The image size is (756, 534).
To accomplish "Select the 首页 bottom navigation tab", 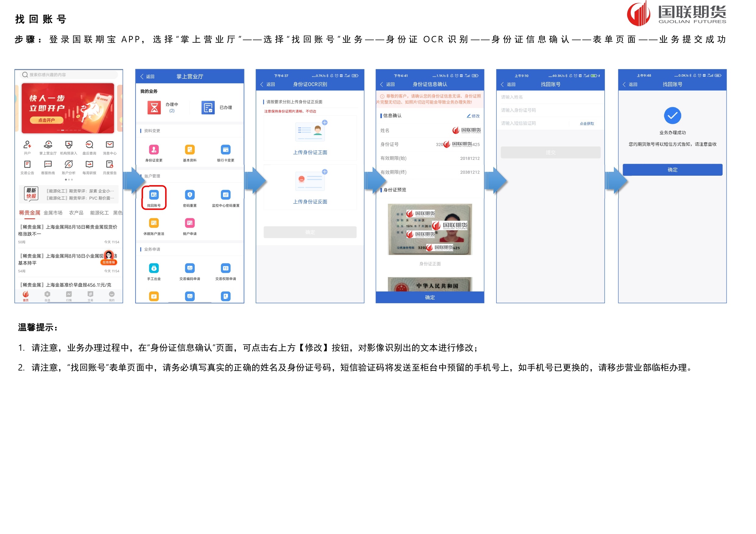I will click(x=26, y=296).
